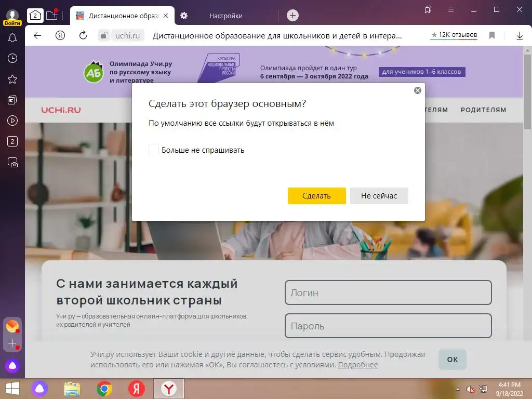The image size is (532, 399).
Task: Close the default browser dialog
Action: pyautogui.click(x=418, y=90)
